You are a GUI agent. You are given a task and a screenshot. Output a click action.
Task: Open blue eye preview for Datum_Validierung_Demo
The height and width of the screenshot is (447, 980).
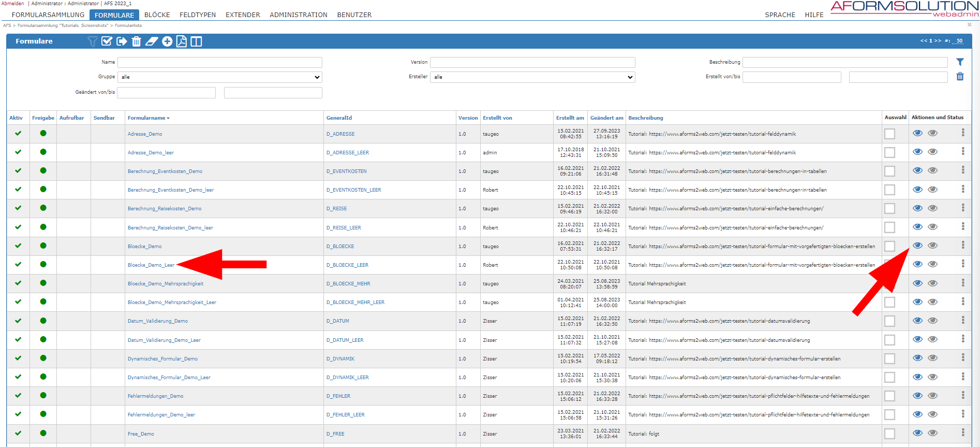917,321
